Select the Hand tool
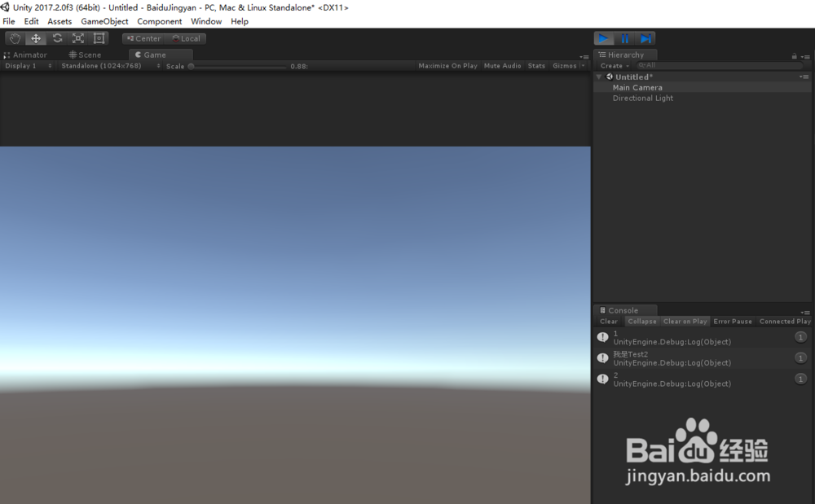Viewport: 815px width, 504px height. (15, 38)
